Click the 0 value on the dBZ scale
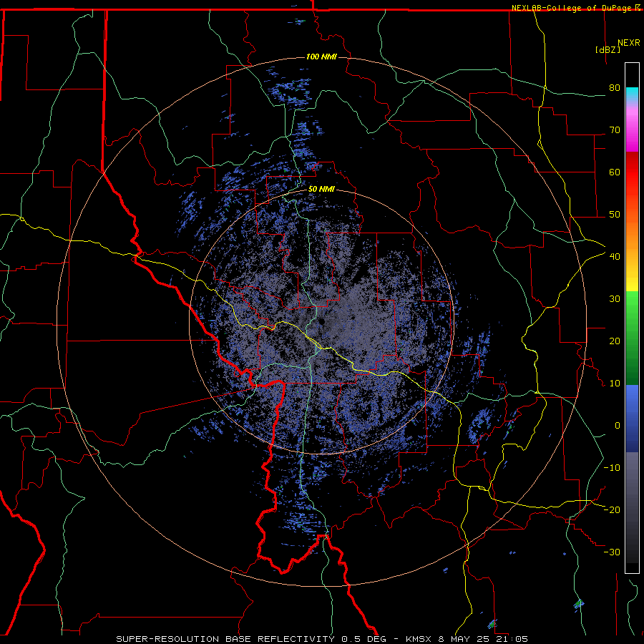 618,426
